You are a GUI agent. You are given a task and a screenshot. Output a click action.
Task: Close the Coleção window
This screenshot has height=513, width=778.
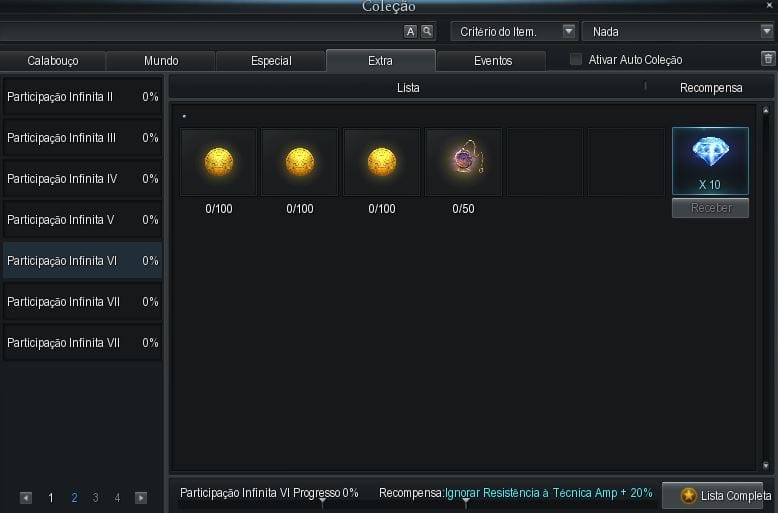(x=769, y=5)
